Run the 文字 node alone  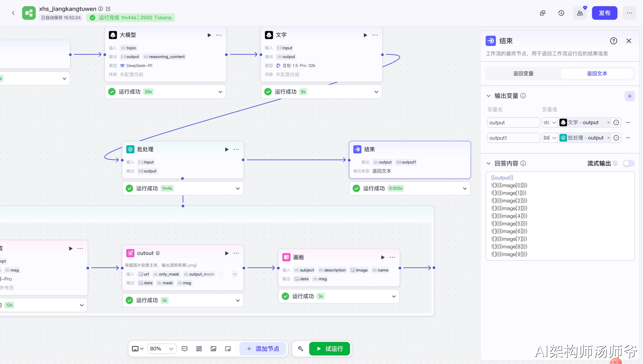pos(365,35)
